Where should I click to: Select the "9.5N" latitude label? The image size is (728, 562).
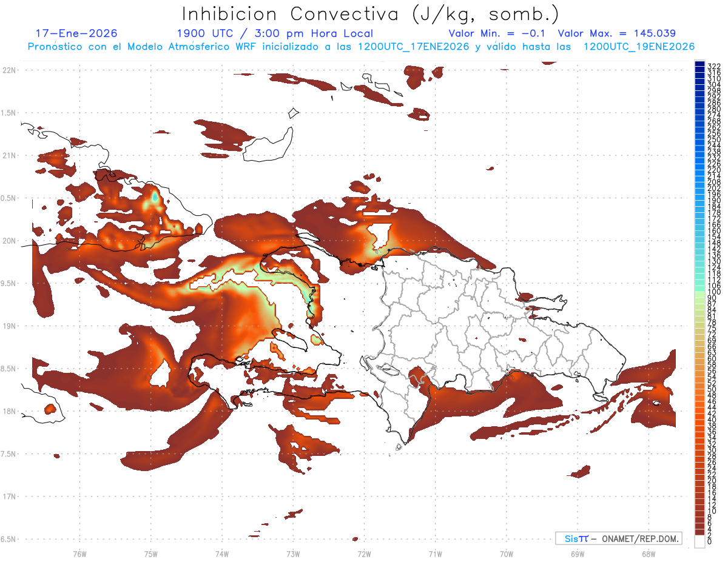tap(9, 283)
